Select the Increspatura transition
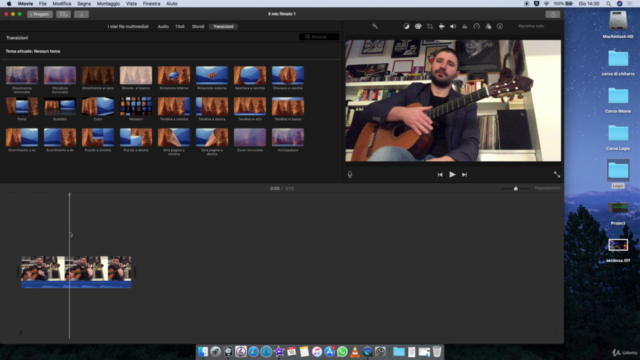 pyautogui.click(x=288, y=138)
